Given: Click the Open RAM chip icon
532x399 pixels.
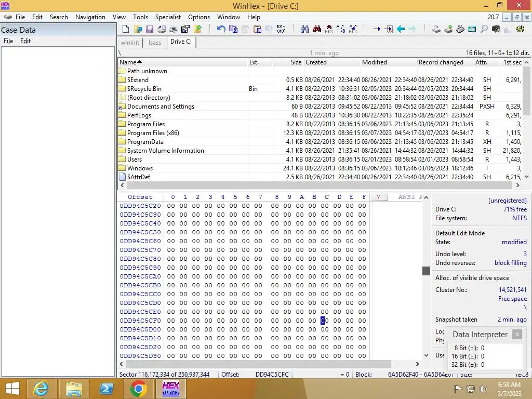Looking at the screenshot, I should coord(460,29).
